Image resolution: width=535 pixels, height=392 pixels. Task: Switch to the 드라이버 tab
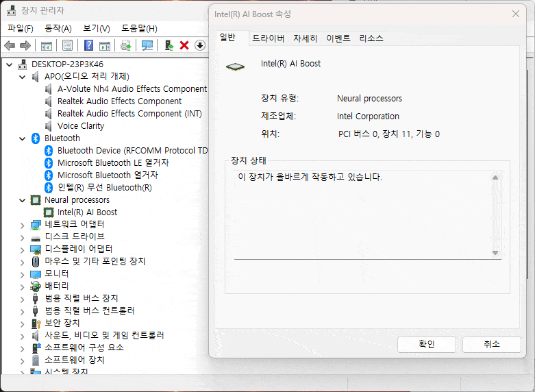[x=268, y=39]
